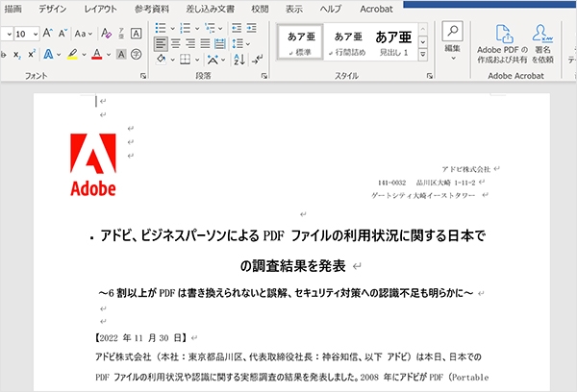This screenshot has width=577, height=392.
Task: Expand borders dropdown arrow
Action: pos(197,60)
